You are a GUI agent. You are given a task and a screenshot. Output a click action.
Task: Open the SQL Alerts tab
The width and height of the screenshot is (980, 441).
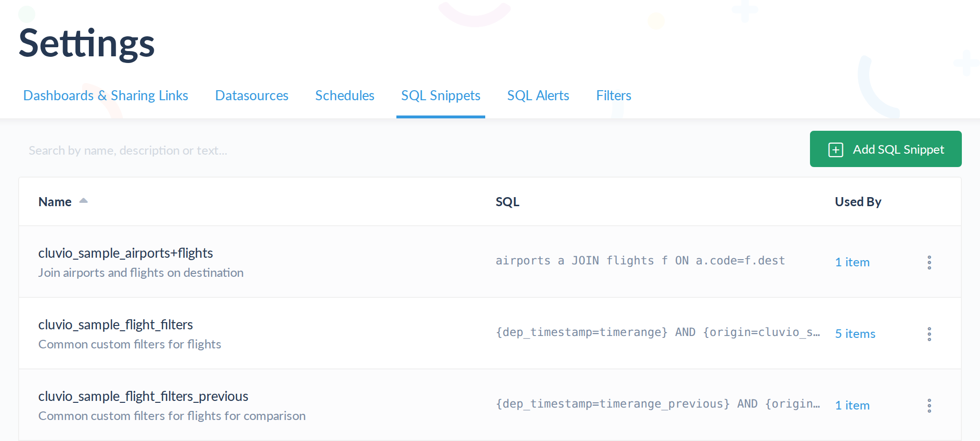tap(538, 95)
